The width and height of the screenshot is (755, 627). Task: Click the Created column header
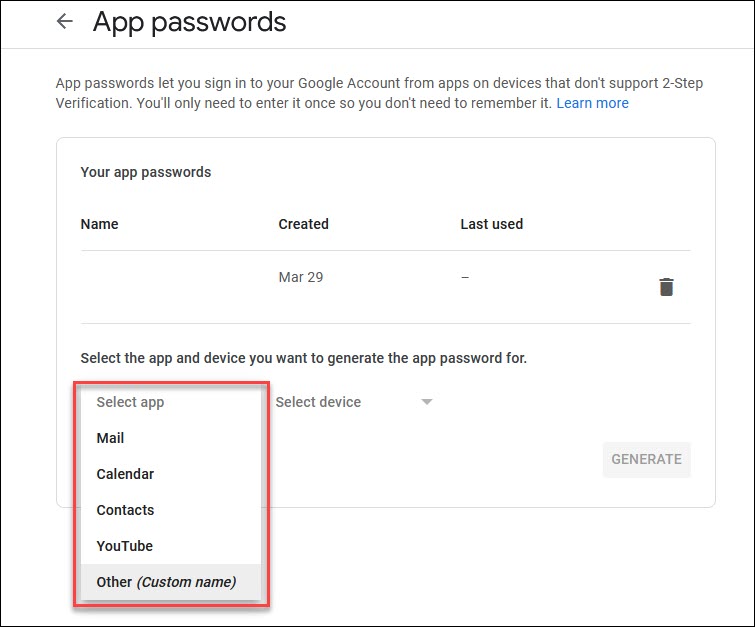tap(303, 224)
